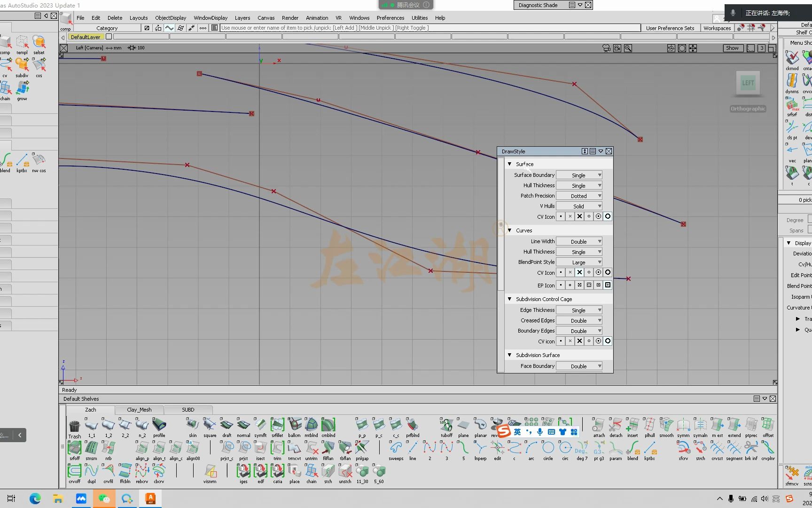Set Surface CV Icon to large X
The height and width of the screenshot is (508, 812).
[579, 216]
